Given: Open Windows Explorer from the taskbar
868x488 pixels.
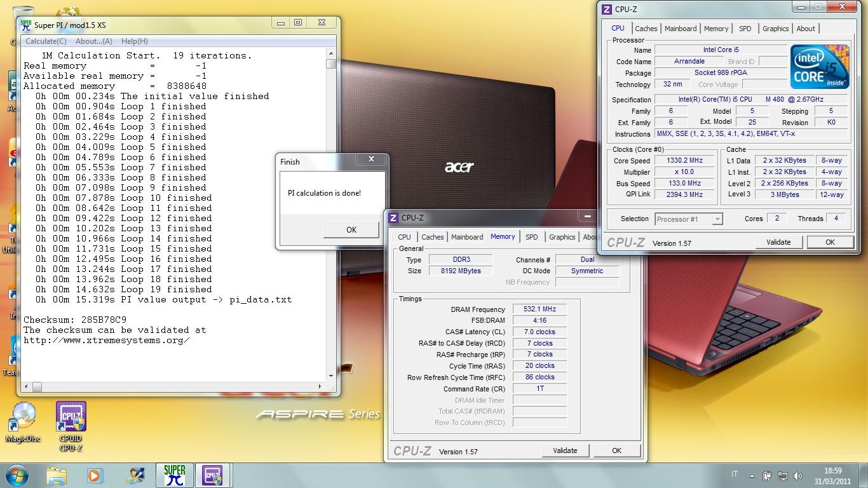Looking at the screenshot, I should 57,475.
